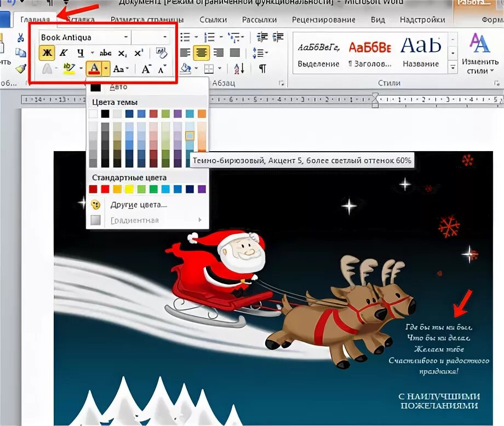Switch to the Рецензирование tab
Screen dimensions: 504x426
coord(324,20)
